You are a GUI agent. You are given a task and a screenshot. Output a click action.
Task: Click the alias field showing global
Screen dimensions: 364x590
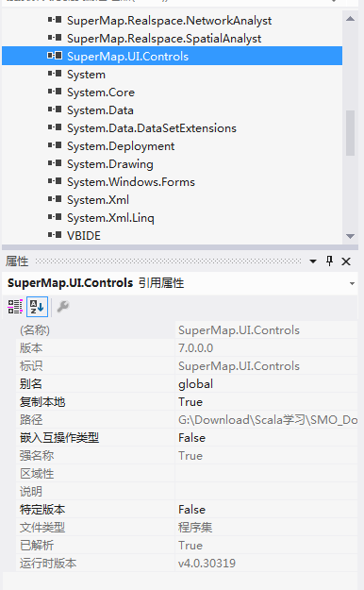[266, 384]
